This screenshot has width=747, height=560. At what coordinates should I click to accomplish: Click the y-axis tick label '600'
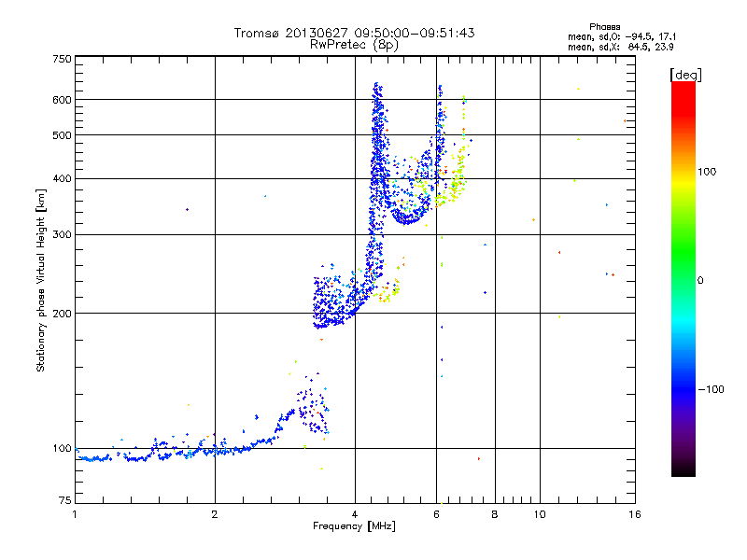pos(62,100)
